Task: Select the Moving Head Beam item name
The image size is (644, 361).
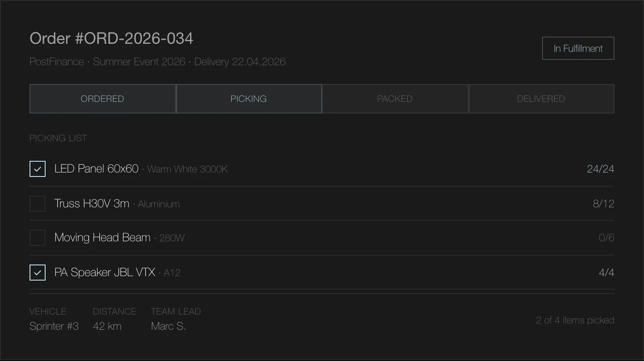Action: pyautogui.click(x=102, y=238)
